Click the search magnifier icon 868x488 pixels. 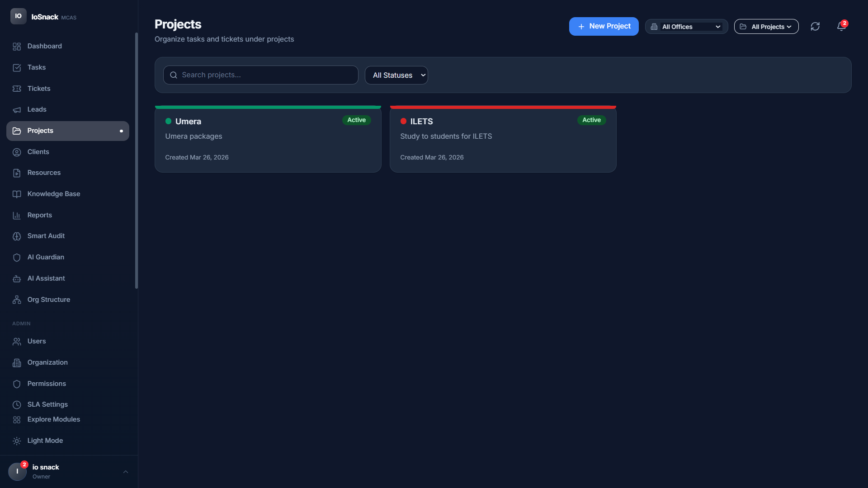coord(174,75)
